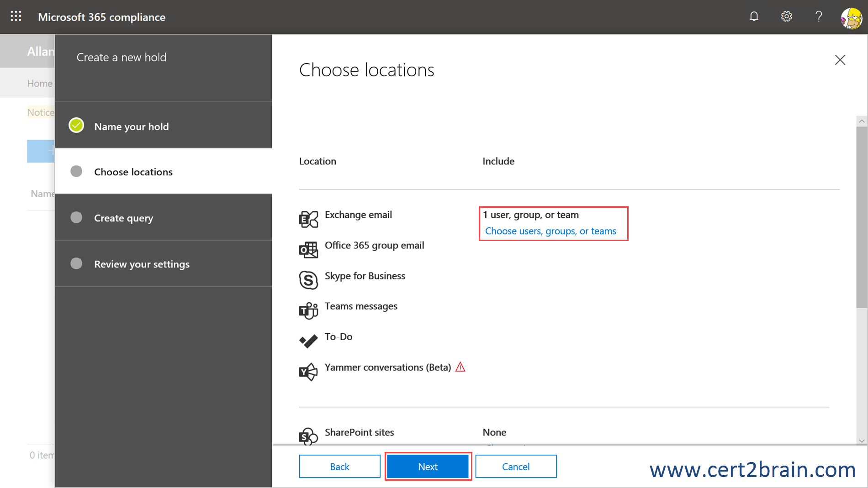Viewport: 868px width, 488px height.
Task: Click the Cancel button
Action: (x=516, y=466)
